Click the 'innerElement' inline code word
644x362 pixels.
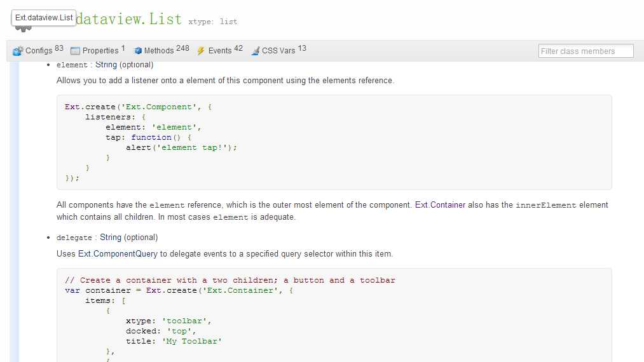pyautogui.click(x=546, y=205)
